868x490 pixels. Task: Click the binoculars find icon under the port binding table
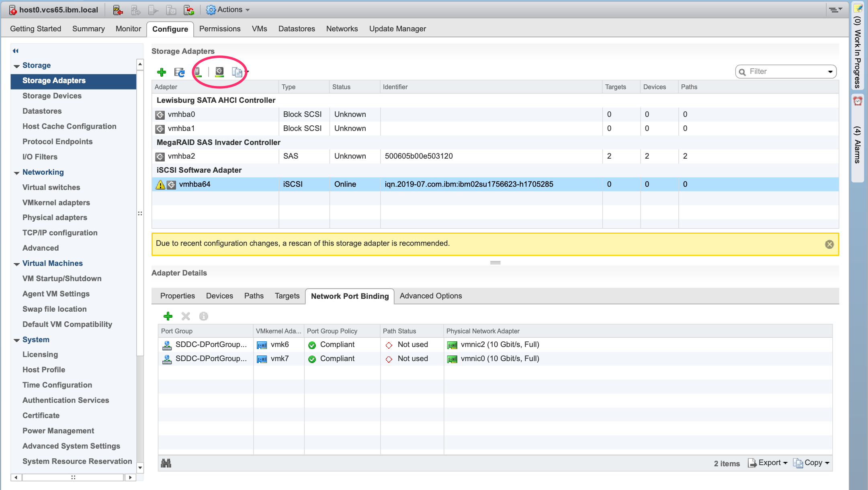click(x=166, y=463)
